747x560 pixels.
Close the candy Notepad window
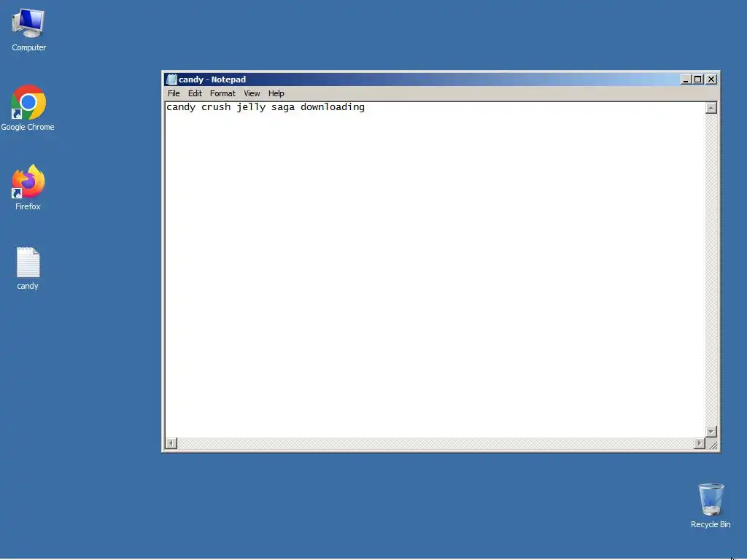click(x=711, y=79)
